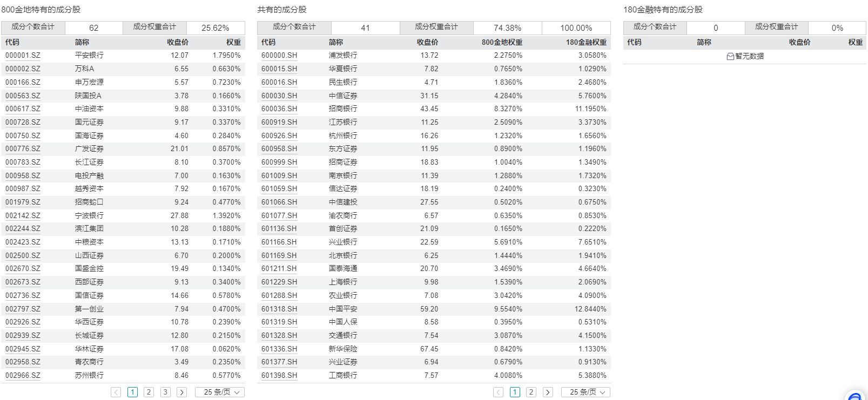Image resolution: width=868 pixels, height=400 pixels.
Task: Open stock code 000001.SZ link
Action: point(23,55)
